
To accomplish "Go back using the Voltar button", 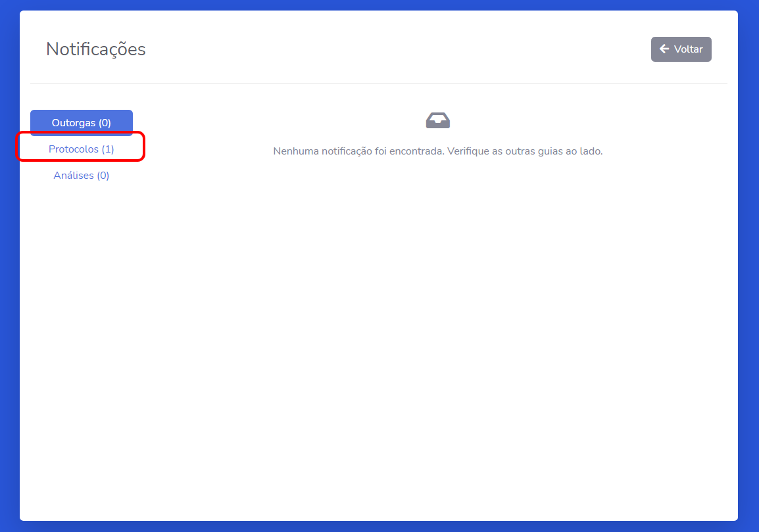I will (x=681, y=49).
